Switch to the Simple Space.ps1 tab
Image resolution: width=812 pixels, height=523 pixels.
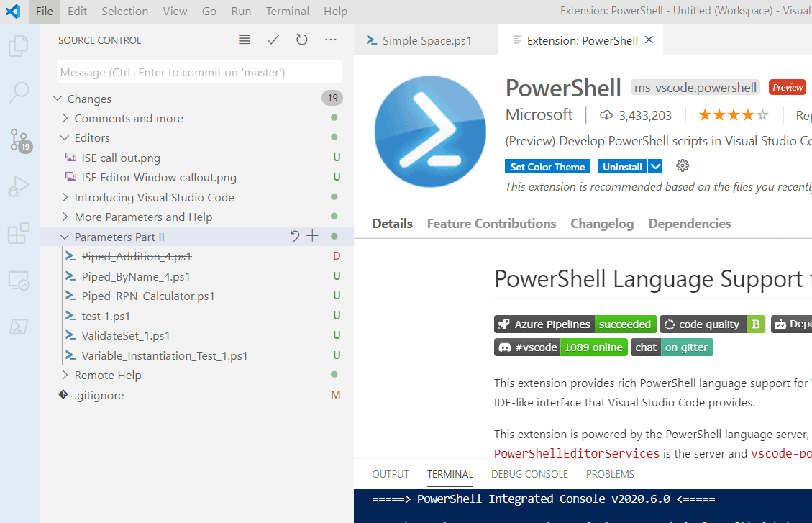[x=426, y=40]
